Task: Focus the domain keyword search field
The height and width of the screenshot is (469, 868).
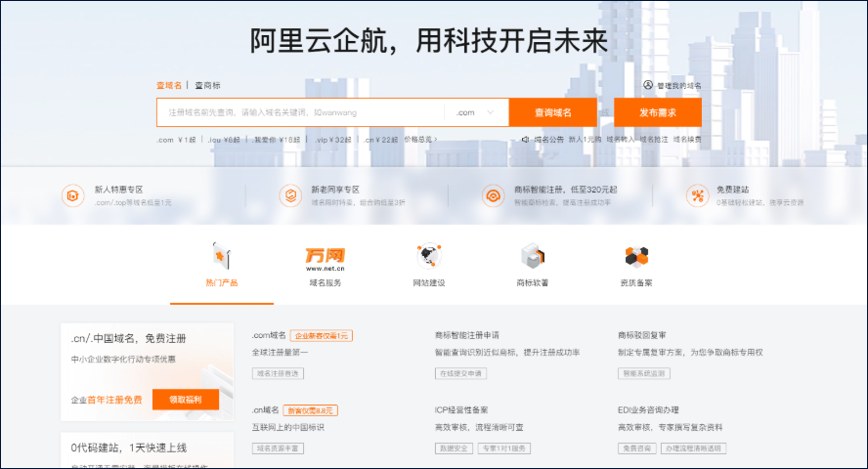Action: click(x=300, y=112)
